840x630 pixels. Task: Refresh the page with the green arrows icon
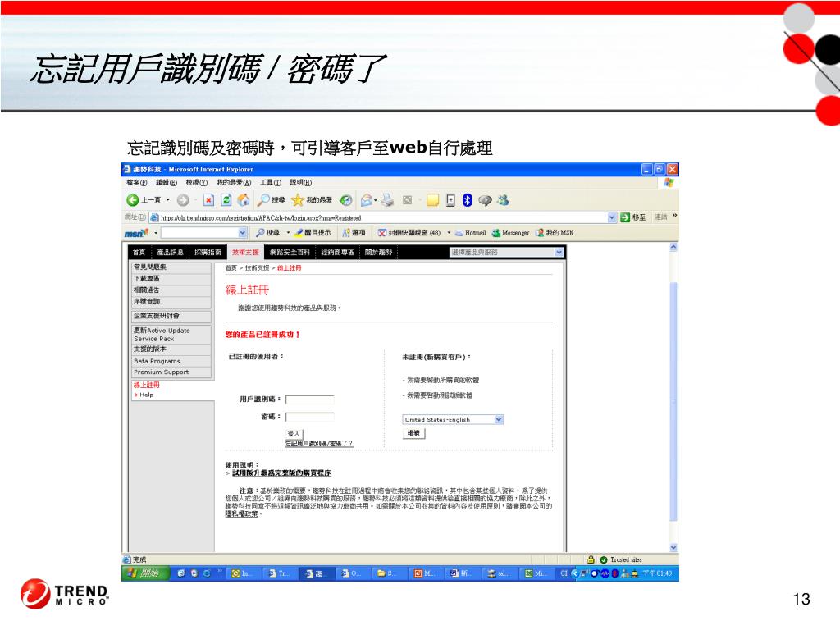[226, 200]
